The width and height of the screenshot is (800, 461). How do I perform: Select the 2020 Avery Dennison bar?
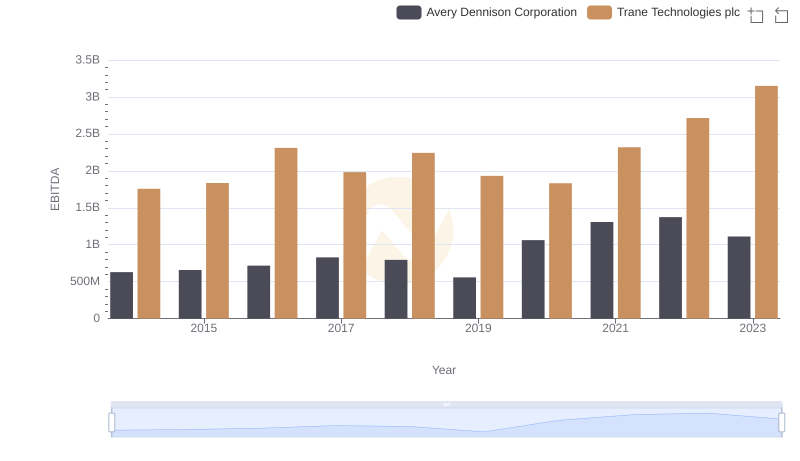(x=533, y=279)
